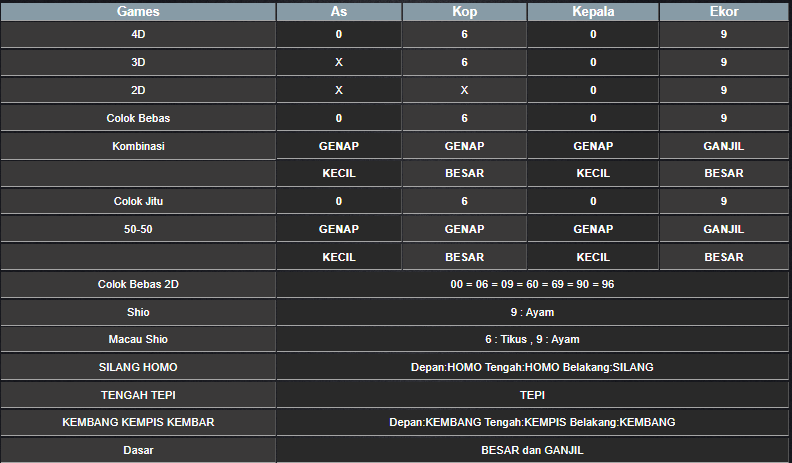Click the 4D row Ekor value 9

pyautogui.click(x=724, y=34)
